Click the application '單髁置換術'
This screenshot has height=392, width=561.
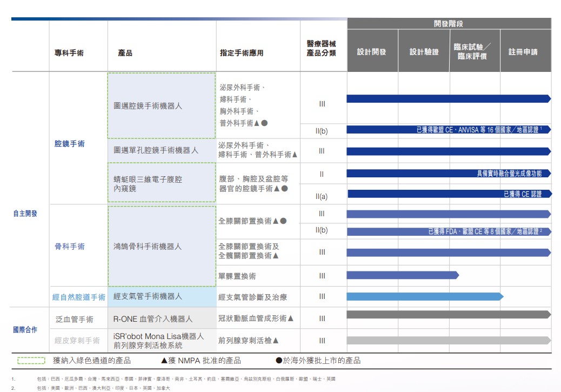[x=237, y=276]
